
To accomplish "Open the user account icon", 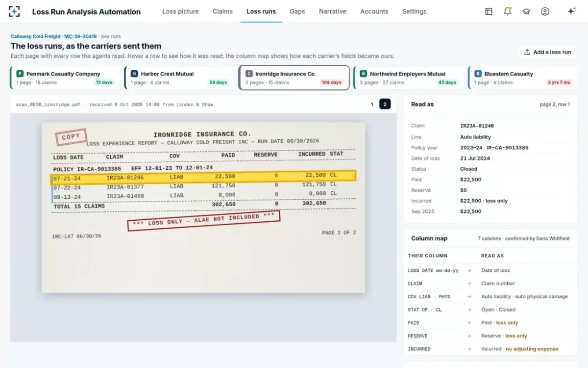I will 545,11.
